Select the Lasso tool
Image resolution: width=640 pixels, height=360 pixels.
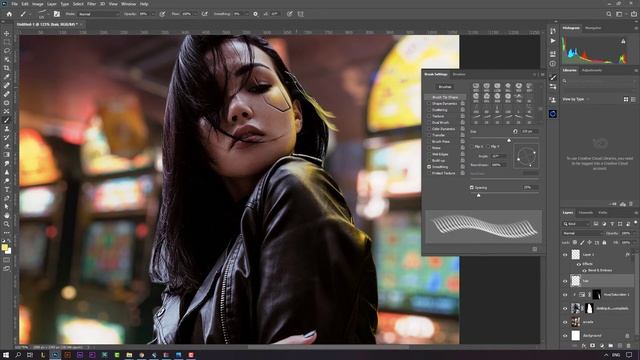tap(7, 51)
